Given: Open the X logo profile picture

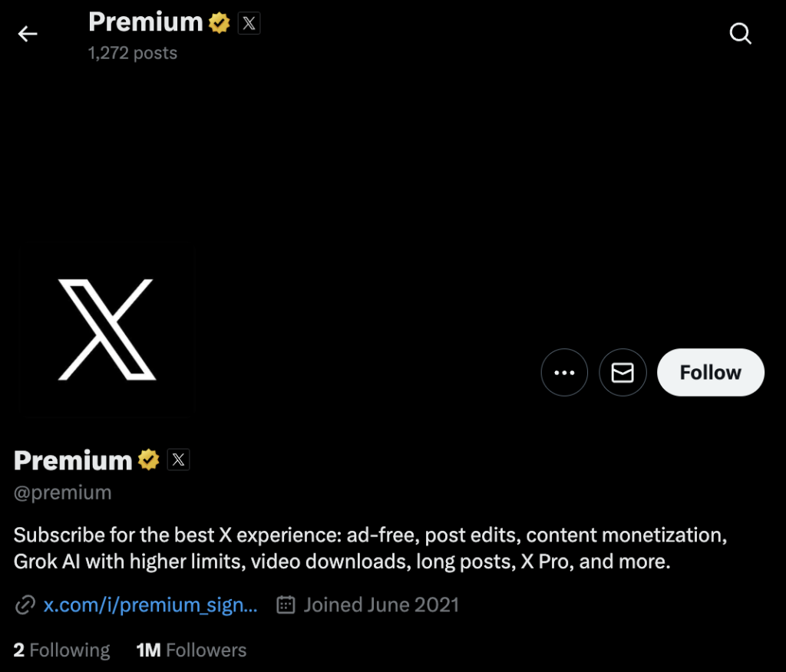Looking at the screenshot, I should pos(107,330).
